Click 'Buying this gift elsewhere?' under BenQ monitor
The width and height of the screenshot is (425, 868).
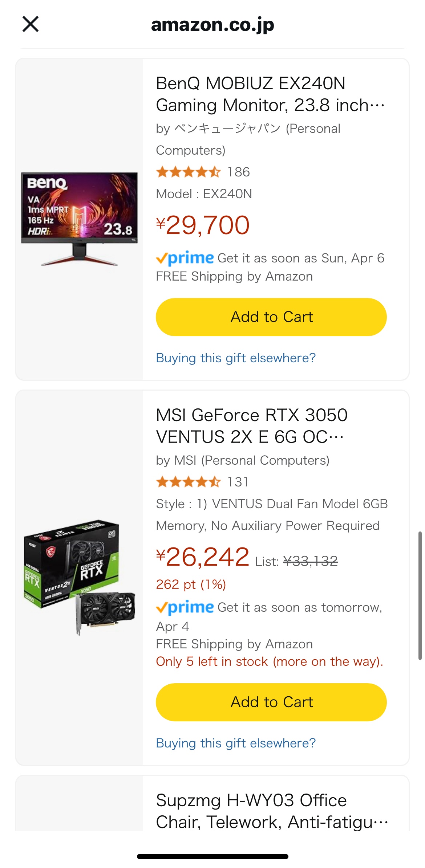[x=236, y=358]
